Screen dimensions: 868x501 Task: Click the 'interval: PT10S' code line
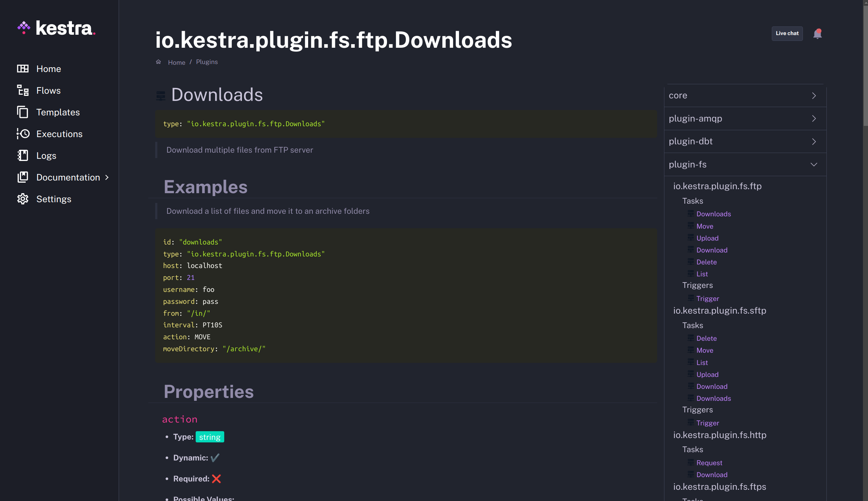[x=192, y=325]
